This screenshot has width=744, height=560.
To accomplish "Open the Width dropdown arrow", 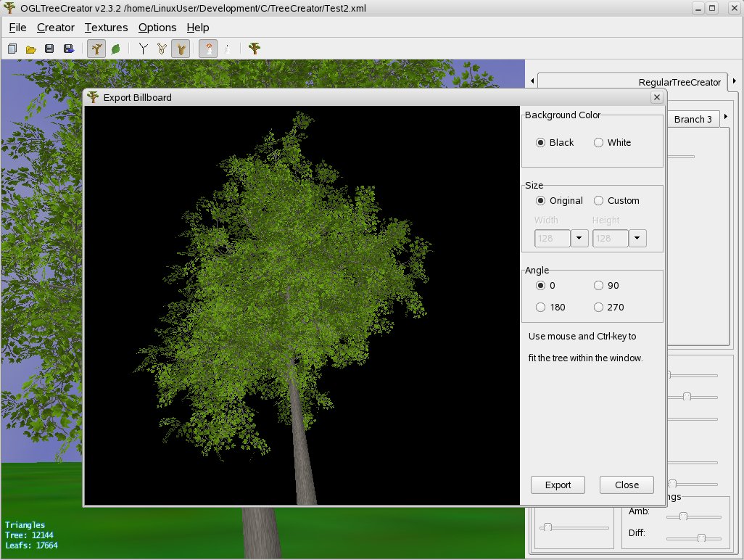I will [x=579, y=238].
